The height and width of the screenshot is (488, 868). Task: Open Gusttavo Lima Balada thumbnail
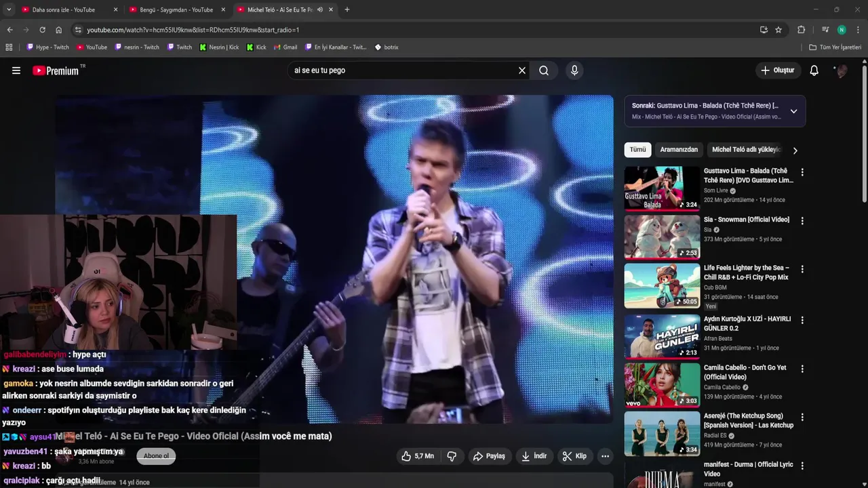point(662,188)
